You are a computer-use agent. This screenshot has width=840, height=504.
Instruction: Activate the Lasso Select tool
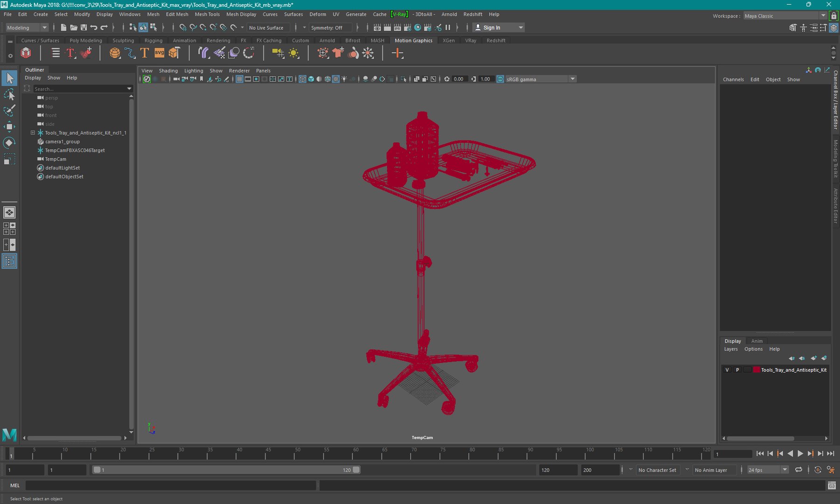pos(9,95)
